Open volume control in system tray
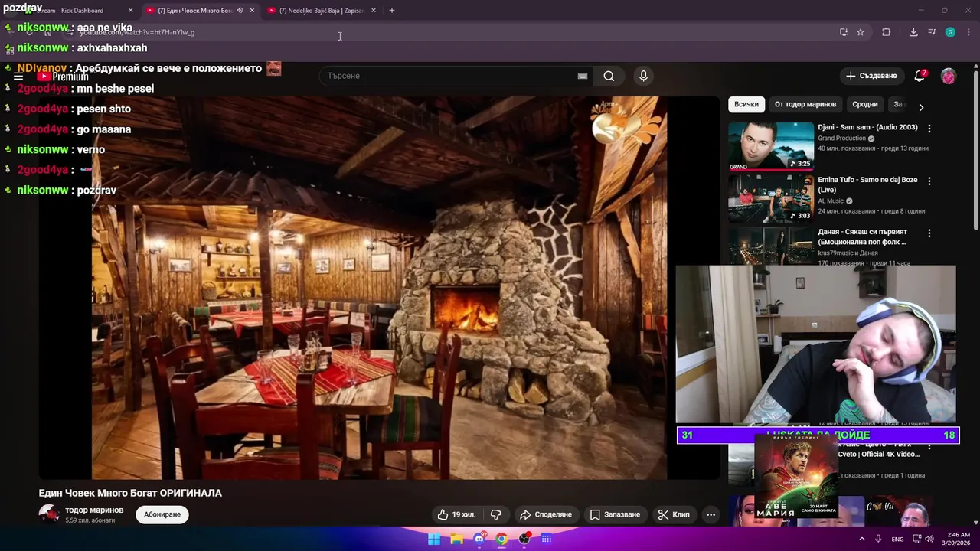980x551 pixels. coord(929,539)
